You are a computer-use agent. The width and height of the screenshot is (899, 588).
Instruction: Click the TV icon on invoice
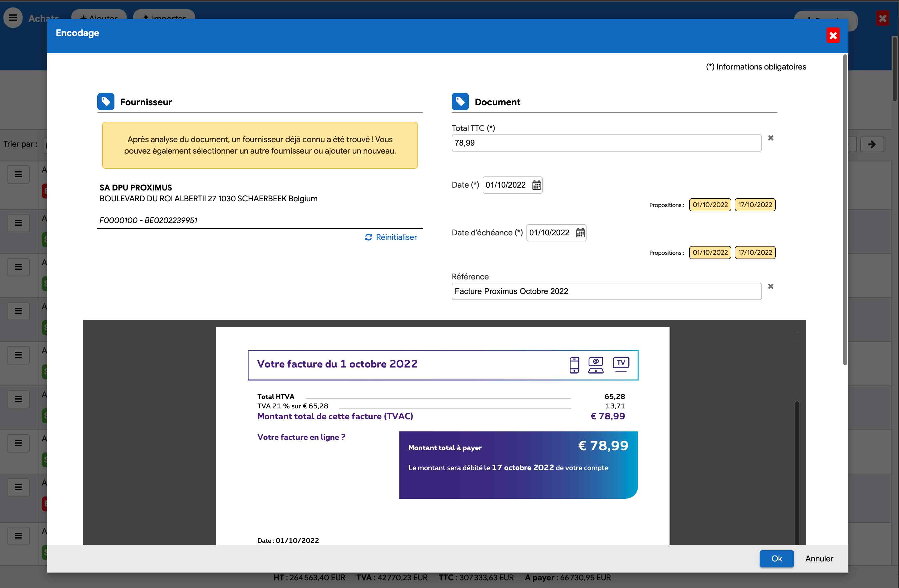(621, 364)
